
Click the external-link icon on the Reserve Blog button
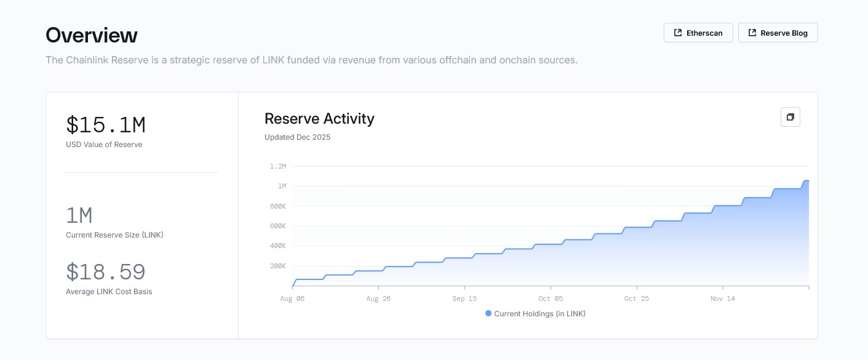(752, 33)
